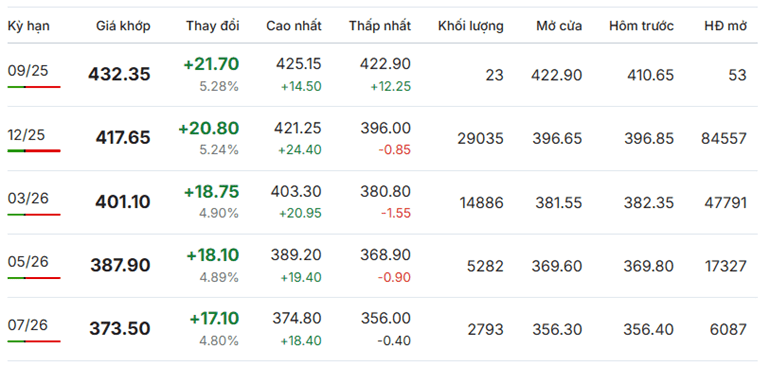Sort by Hôm trước column header
770x366 pixels.
641,26
